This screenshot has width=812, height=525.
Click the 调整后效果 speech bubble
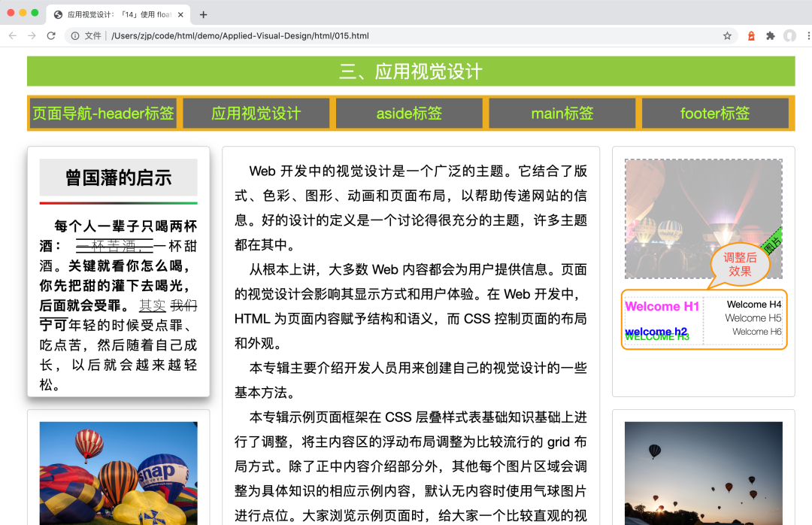click(740, 264)
